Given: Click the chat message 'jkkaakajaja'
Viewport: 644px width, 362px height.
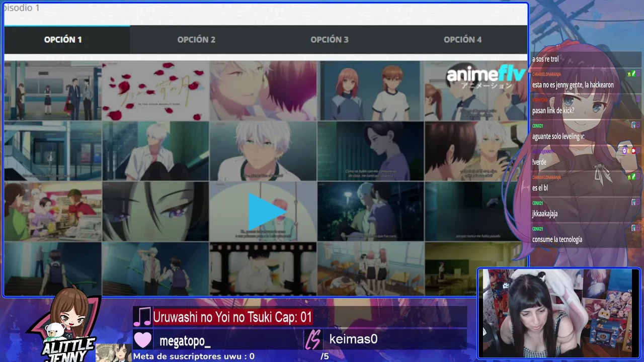Looking at the screenshot, I should coord(545,214).
